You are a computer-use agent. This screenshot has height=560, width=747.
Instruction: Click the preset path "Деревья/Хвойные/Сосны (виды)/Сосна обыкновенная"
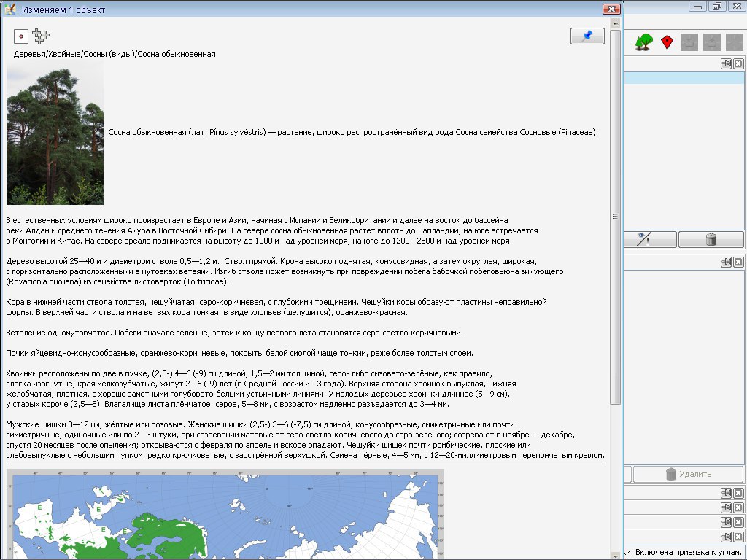click(x=115, y=54)
